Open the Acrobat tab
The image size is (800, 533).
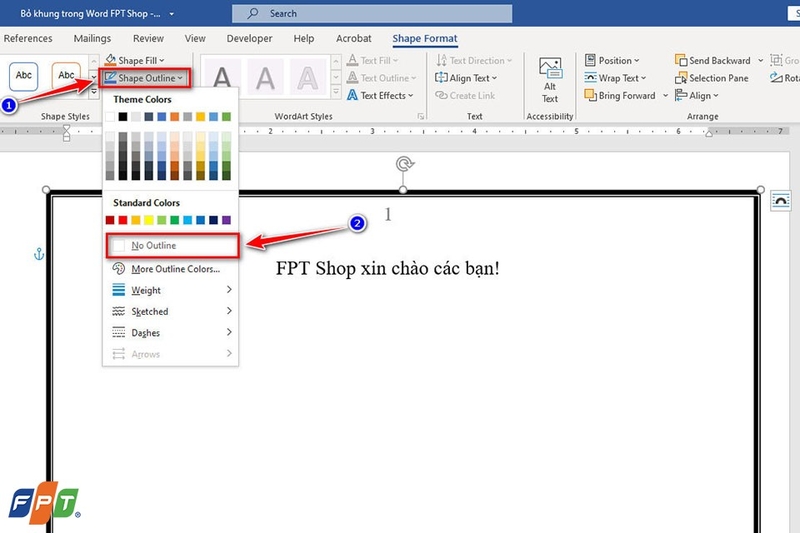tap(354, 38)
